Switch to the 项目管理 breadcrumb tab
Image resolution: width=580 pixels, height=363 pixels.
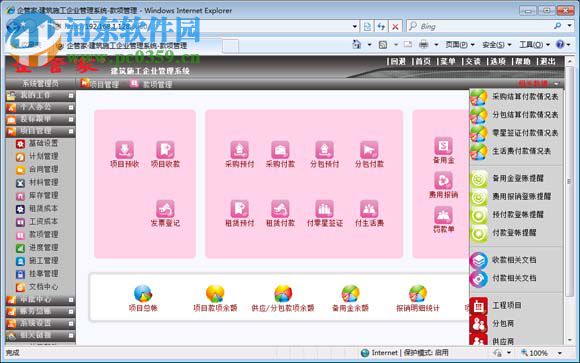pos(100,84)
